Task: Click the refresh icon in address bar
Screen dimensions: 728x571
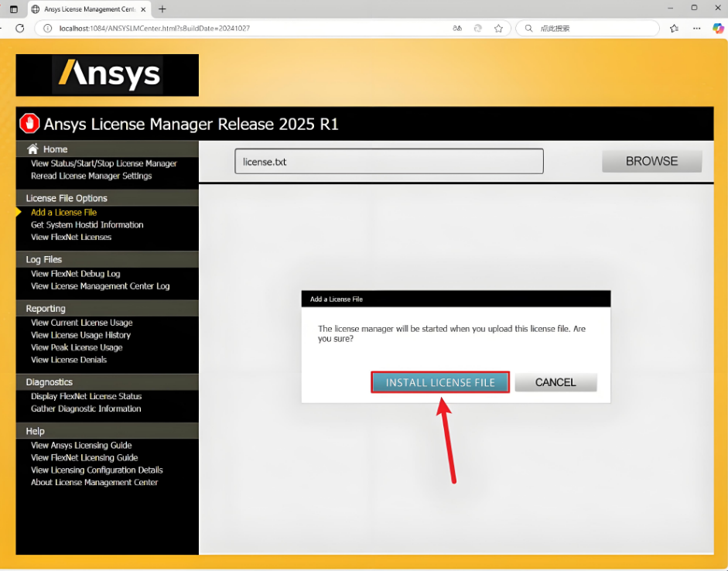Action: tap(478, 29)
